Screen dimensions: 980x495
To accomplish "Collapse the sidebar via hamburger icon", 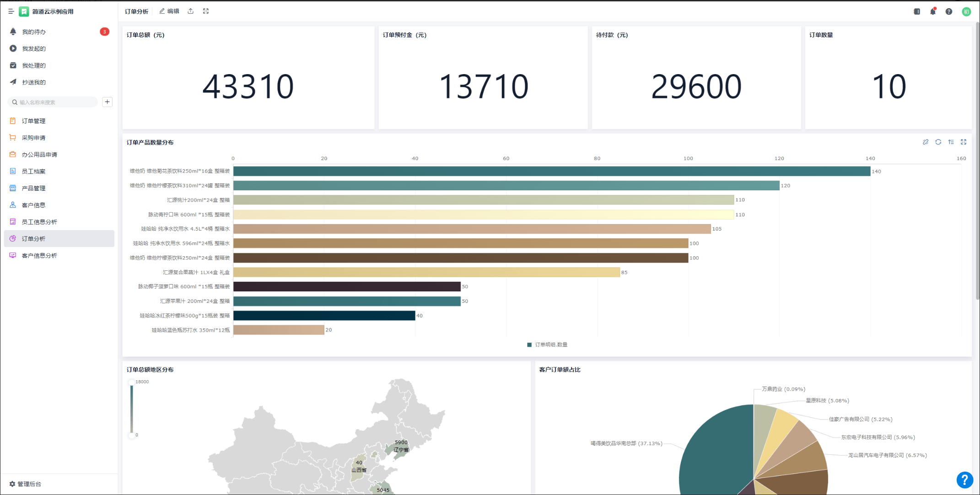I will coord(11,11).
